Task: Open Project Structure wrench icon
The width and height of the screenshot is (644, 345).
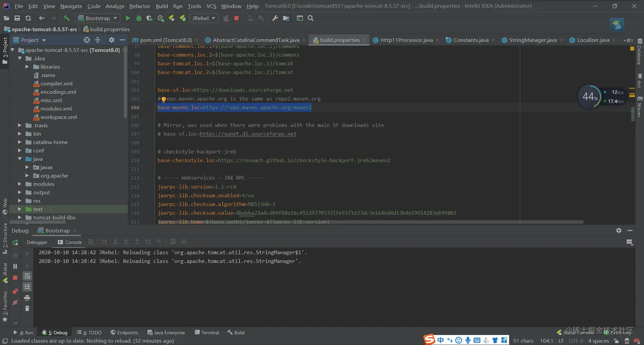Action: tap(275, 18)
